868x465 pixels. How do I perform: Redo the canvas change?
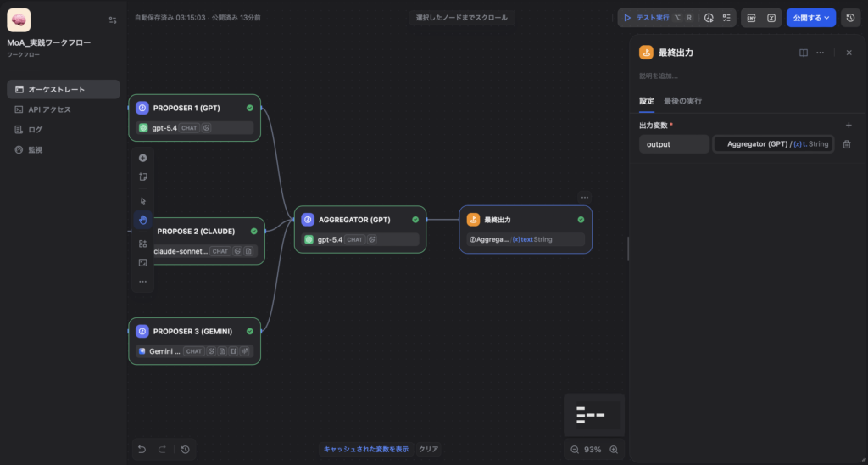tap(162, 450)
